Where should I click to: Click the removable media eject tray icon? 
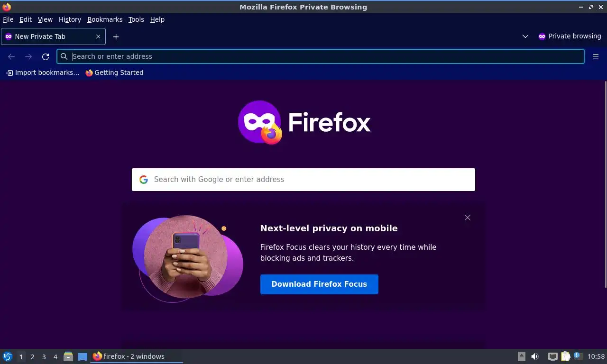click(521, 356)
